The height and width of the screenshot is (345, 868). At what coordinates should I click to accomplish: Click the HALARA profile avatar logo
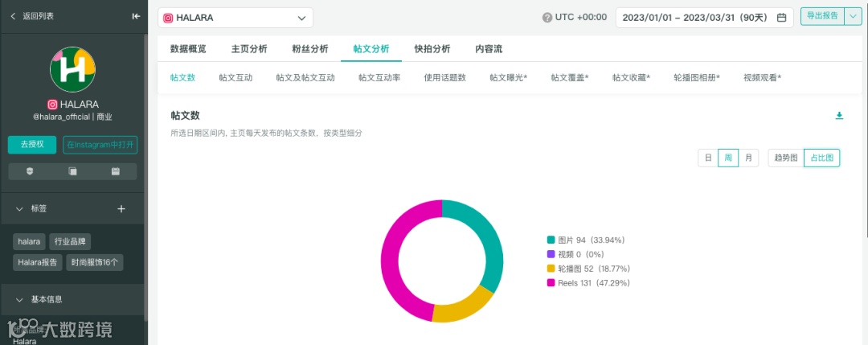tap(72, 69)
